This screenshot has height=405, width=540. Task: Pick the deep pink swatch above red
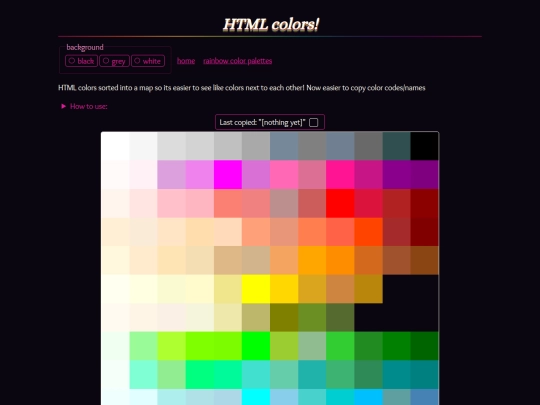[x=340, y=175]
